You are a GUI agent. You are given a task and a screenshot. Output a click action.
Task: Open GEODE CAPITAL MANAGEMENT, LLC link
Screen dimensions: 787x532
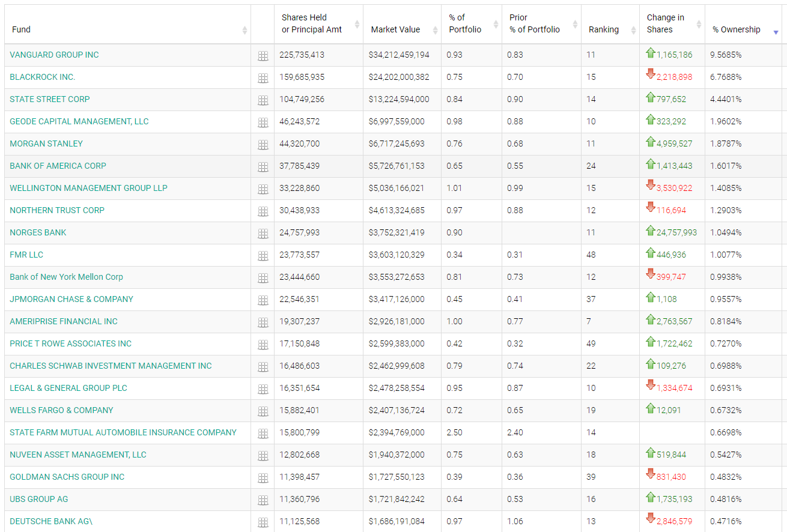(x=79, y=121)
